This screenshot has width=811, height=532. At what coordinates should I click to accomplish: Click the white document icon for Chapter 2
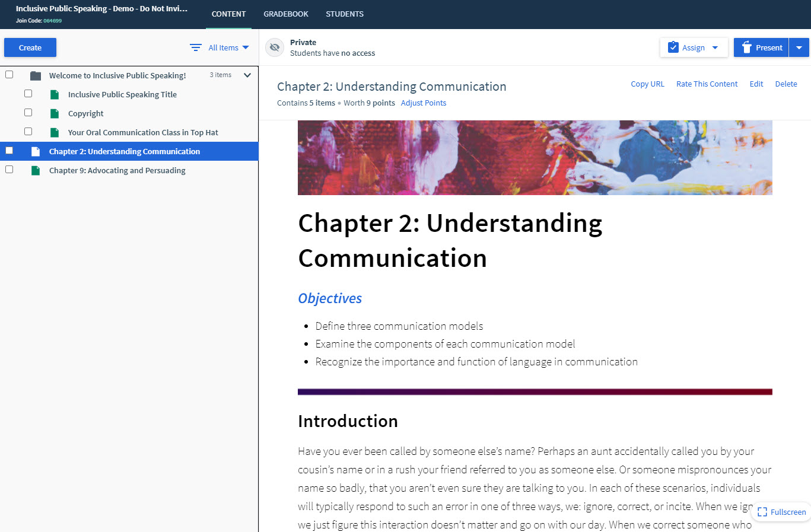[36, 152]
